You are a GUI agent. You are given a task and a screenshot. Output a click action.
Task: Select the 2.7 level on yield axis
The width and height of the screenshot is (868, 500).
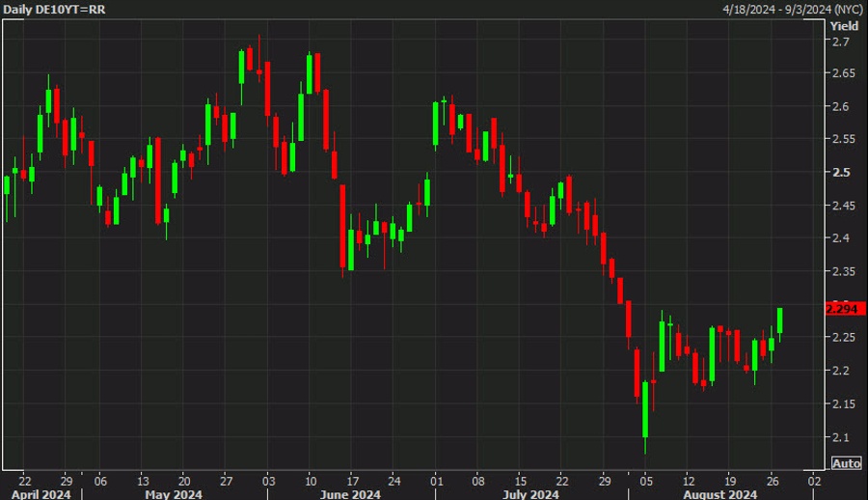[x=841, y=42]
